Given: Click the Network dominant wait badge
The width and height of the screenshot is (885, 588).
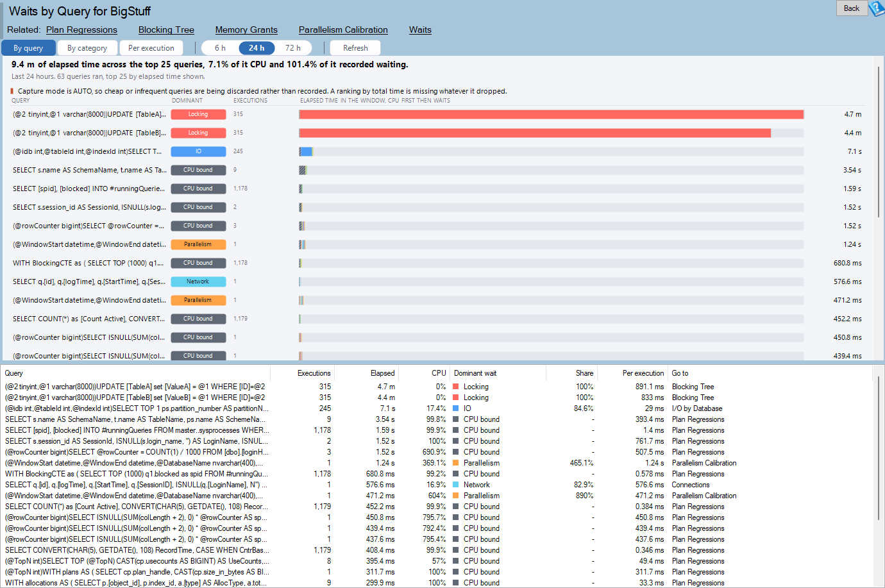Looking at the screenshot, I should coord(198,281).
